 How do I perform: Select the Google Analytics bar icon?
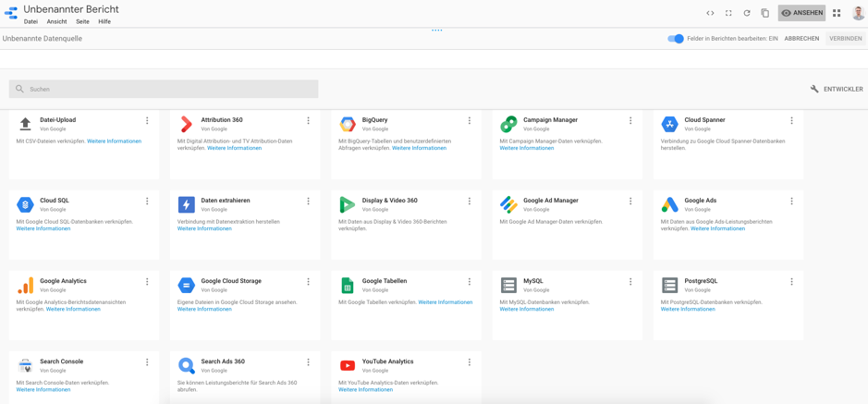click(25, 285)
